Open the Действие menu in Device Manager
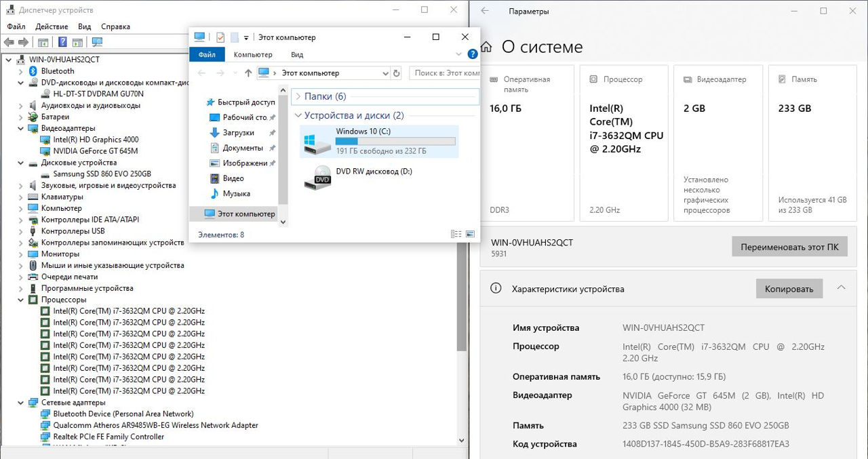 coord(52,26)
